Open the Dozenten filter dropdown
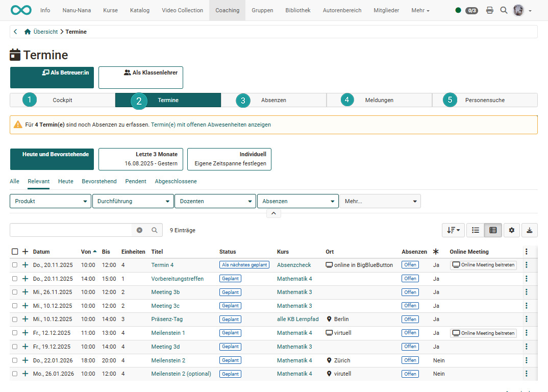This screenshot has height=392, width=548. (x=215, y=201)
